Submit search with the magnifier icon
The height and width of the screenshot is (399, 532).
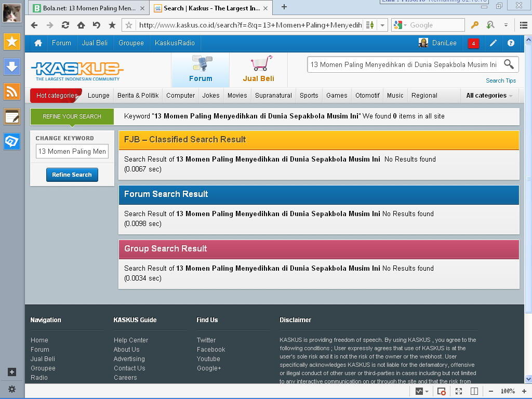pos(509,64)
